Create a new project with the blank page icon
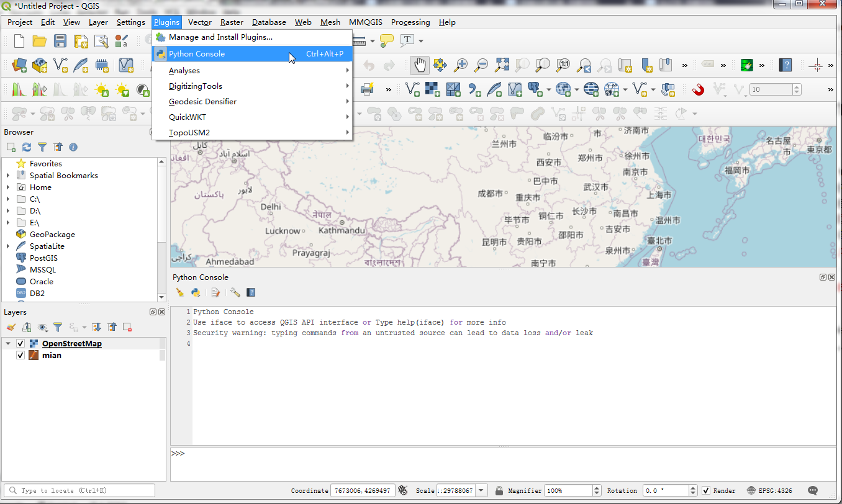 point(19,41)
